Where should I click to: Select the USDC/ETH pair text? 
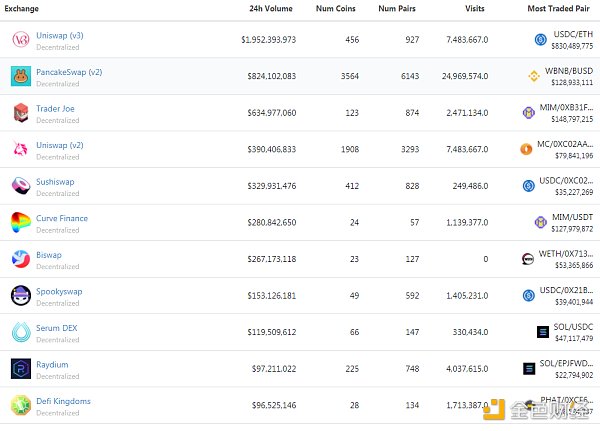pos(573,34)
